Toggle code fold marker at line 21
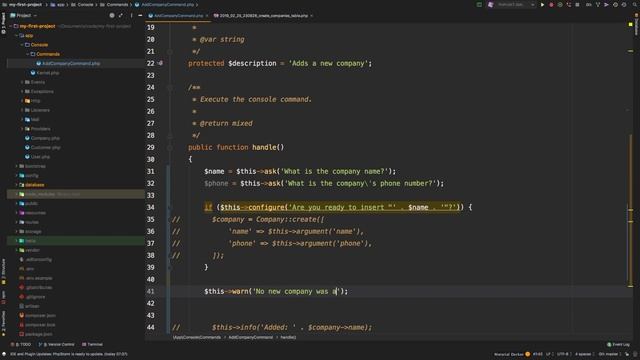The image size is (640, 360). 170,51
